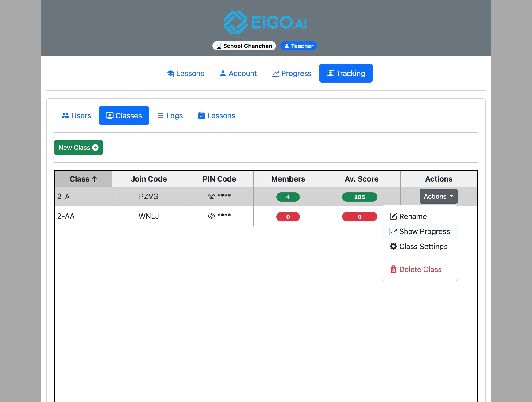Click the School Chanchan badge

(244, 46)
